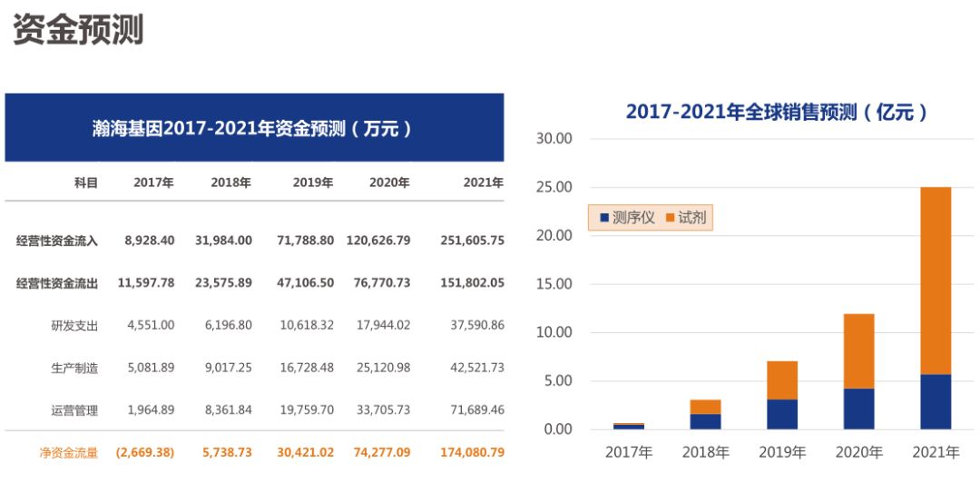Screen dimensions: 980x483
Task: Click the value 71,788.80
Action: (305, 241)
